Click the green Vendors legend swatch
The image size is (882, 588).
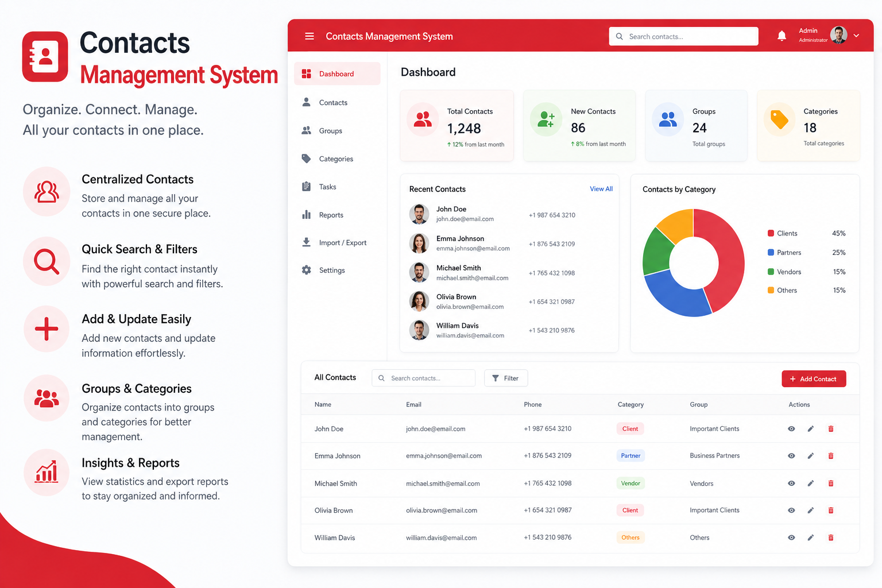click(x=771, y=272)
